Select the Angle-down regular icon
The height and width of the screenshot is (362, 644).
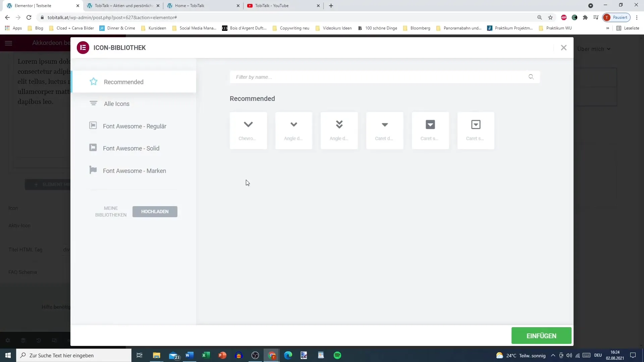point(294,128)
